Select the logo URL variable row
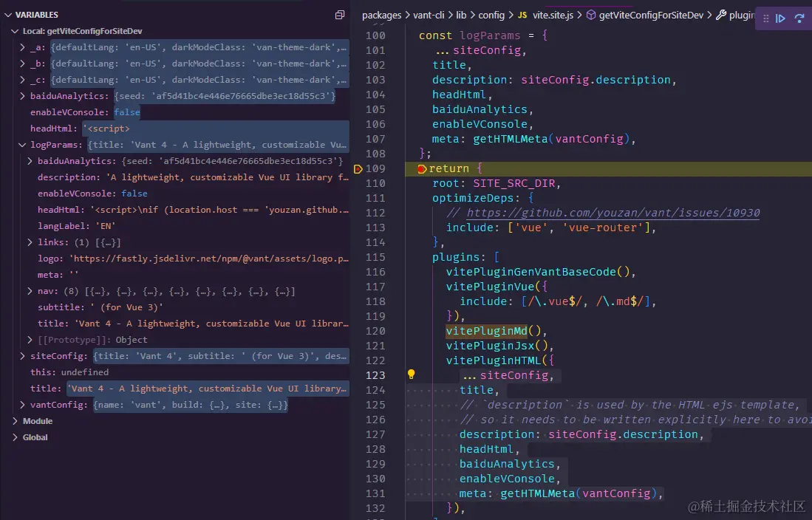Screen dimensions: 812x520 pyautogui.click(x=174, y=259)
